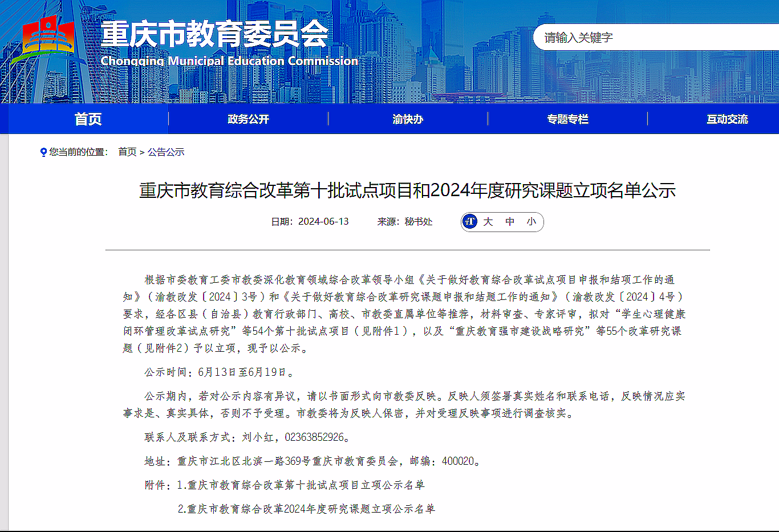The image size is (779, 532).
Task: Set font size to medium (中)
Action: tap(510, 222)
